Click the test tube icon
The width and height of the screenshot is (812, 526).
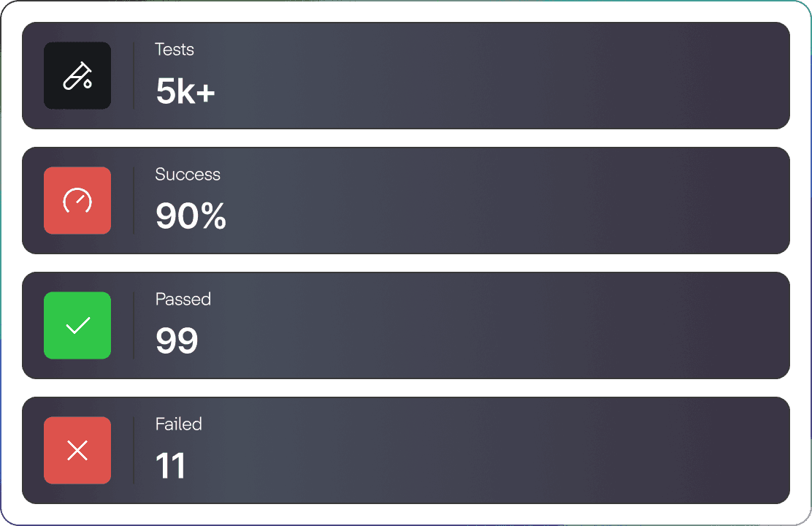point(77,76)
